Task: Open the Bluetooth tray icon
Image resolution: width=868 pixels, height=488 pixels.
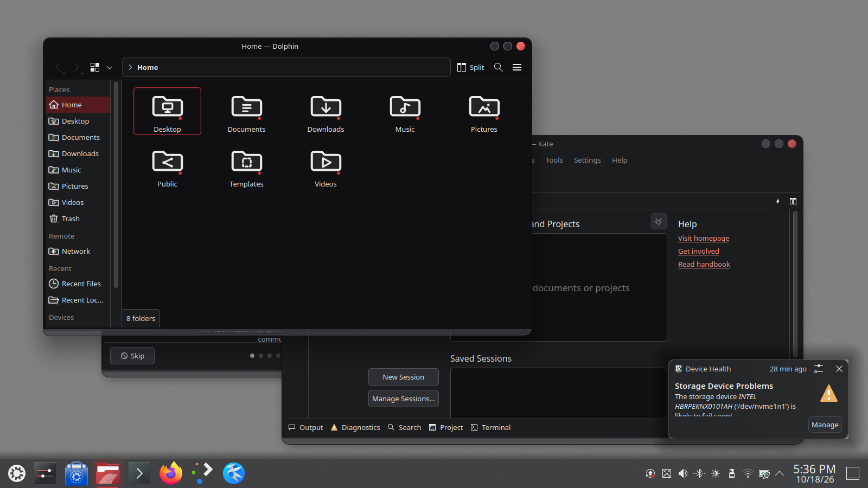Action: click(699, 473)
